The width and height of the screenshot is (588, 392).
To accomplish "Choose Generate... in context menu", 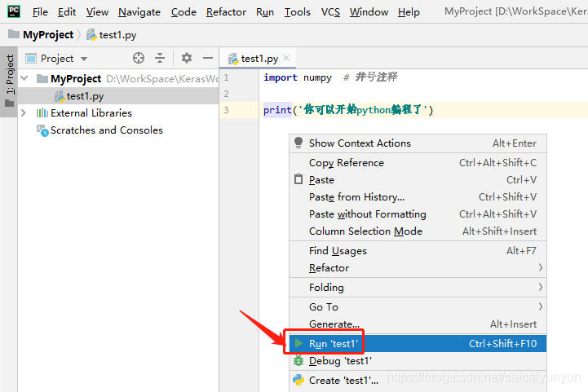I will pyautogui.click(x=418, y=324).
